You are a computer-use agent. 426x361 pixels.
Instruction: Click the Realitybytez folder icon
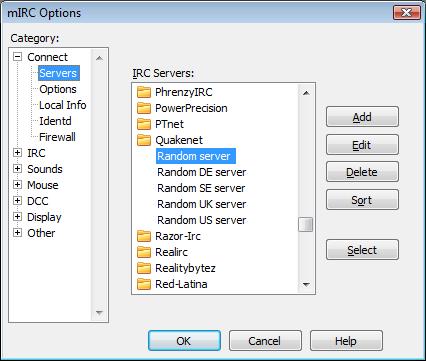[x=144, y=268]
